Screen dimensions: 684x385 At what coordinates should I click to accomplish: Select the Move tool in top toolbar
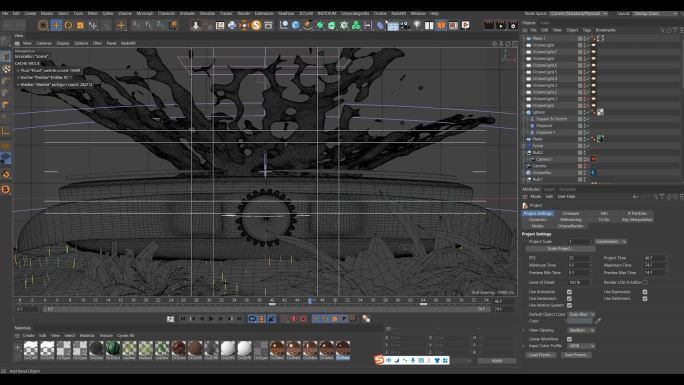point(56,25)
